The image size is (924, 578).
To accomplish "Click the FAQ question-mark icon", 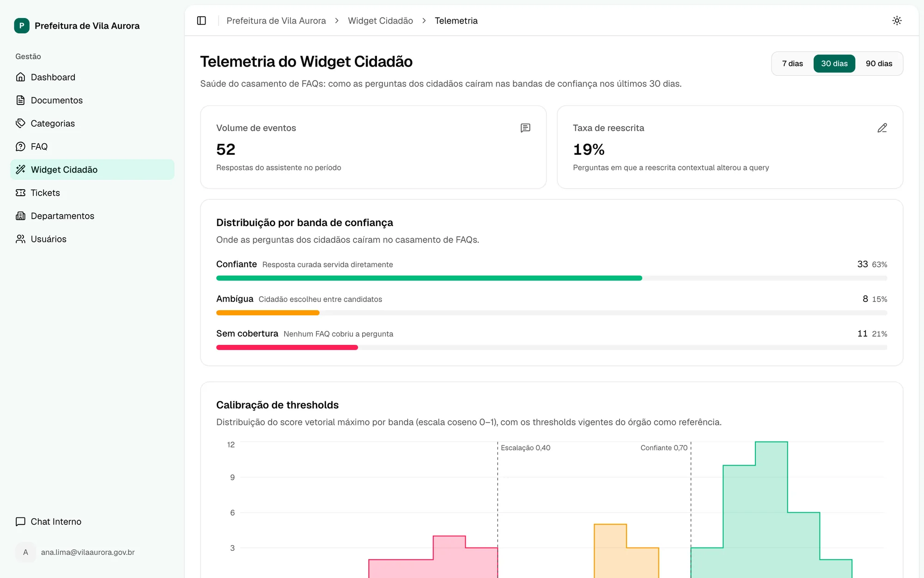I will click(x=20, y=147).
